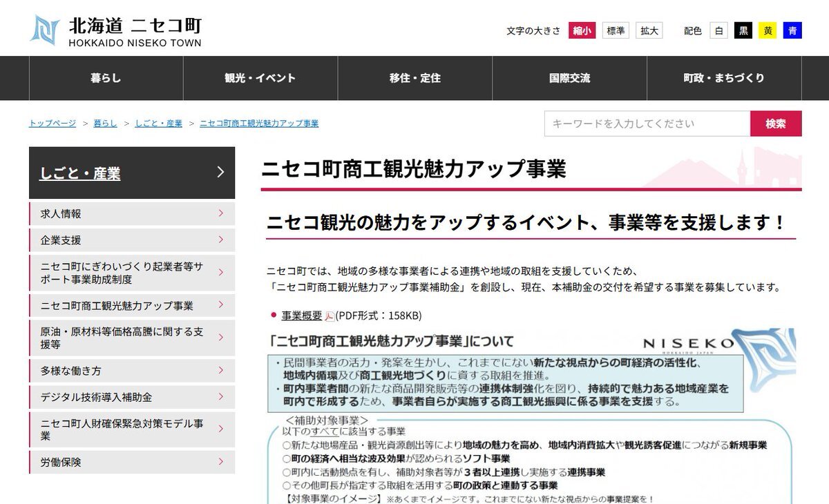Expand chevron beside しごと・産業 heading
The height and width of the screenshot is (504, 829).
click(x=220, y=172)
